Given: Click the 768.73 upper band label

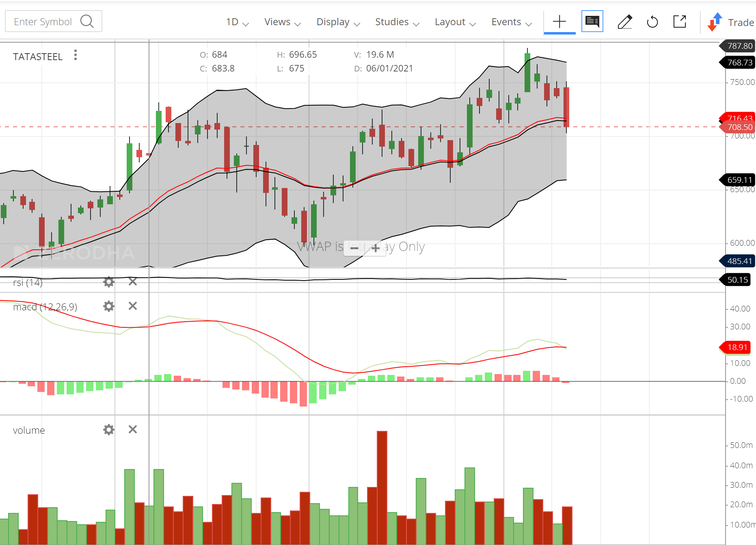Looking at the screenshot, I should (737, 63).
